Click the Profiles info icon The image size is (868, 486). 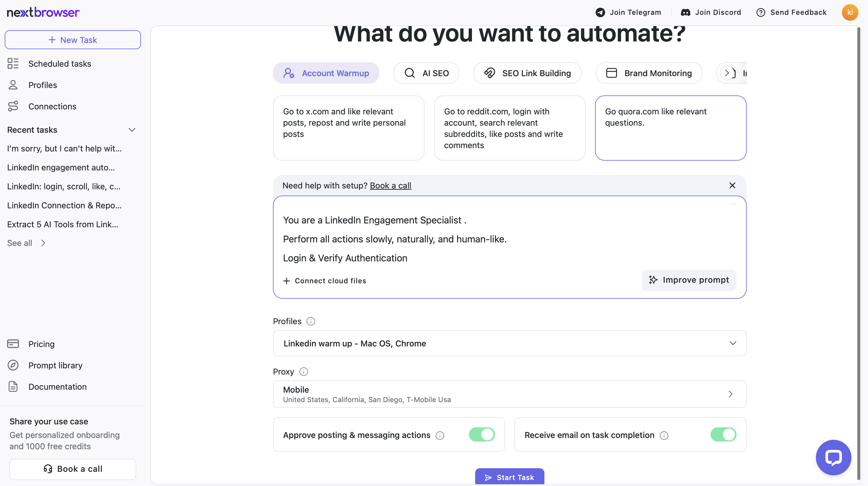pyautogui.click(x=311, y=321)
